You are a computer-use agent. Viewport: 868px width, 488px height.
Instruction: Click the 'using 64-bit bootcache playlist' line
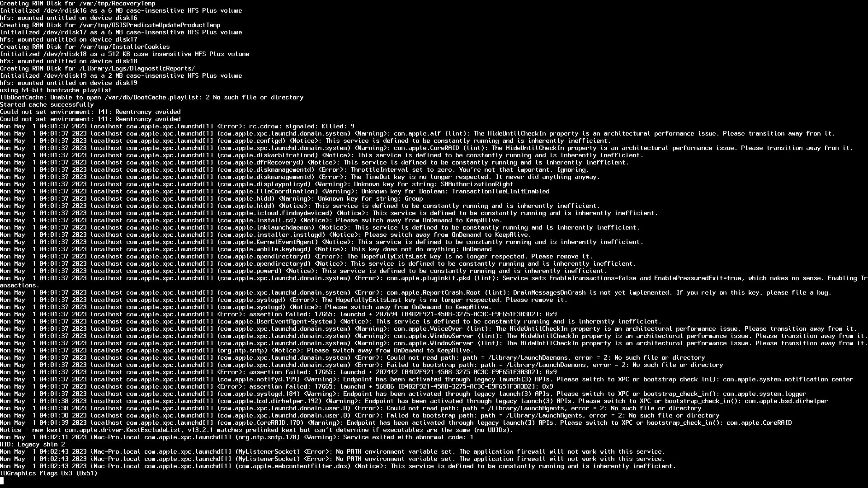pyautogui.click(x=56, y=90)
